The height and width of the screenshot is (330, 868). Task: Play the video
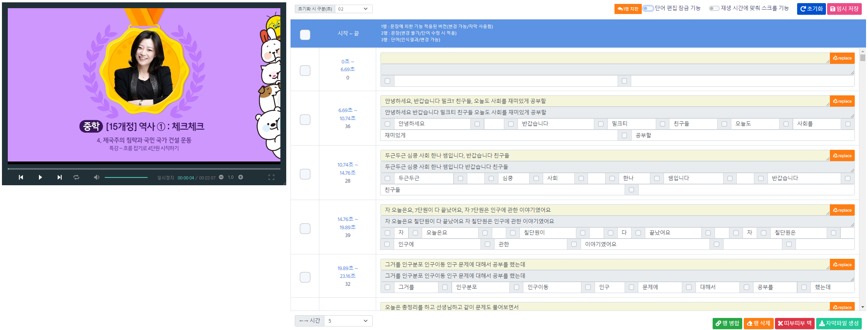point(40,177)
